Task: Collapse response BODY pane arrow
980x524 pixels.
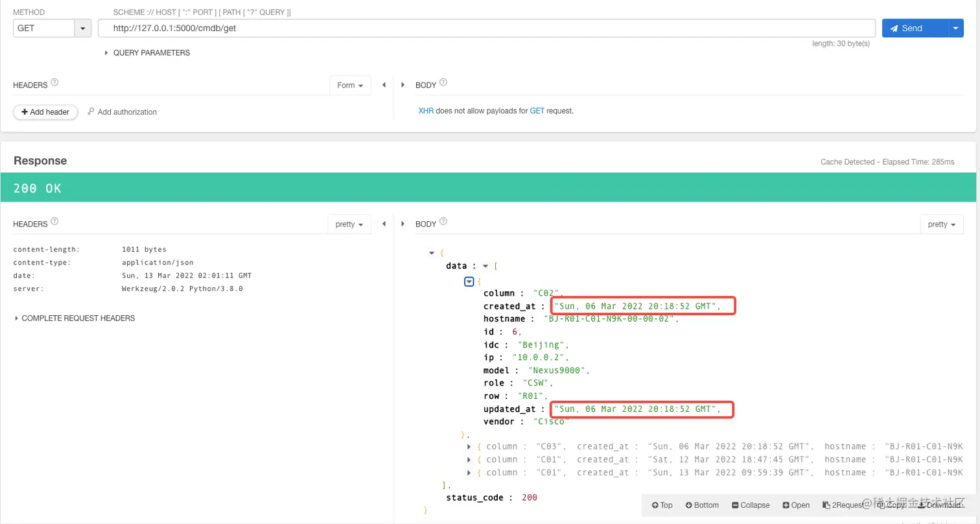Action: pyautogui.click(x=403, y=224)
